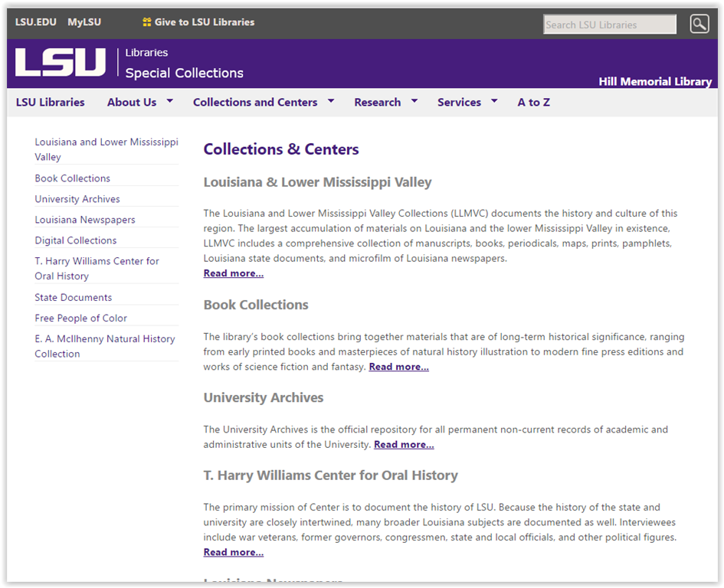Screen dimensions: 724x588
Task: Expand the Services dropdown arrow
Action: click(494, 100)
